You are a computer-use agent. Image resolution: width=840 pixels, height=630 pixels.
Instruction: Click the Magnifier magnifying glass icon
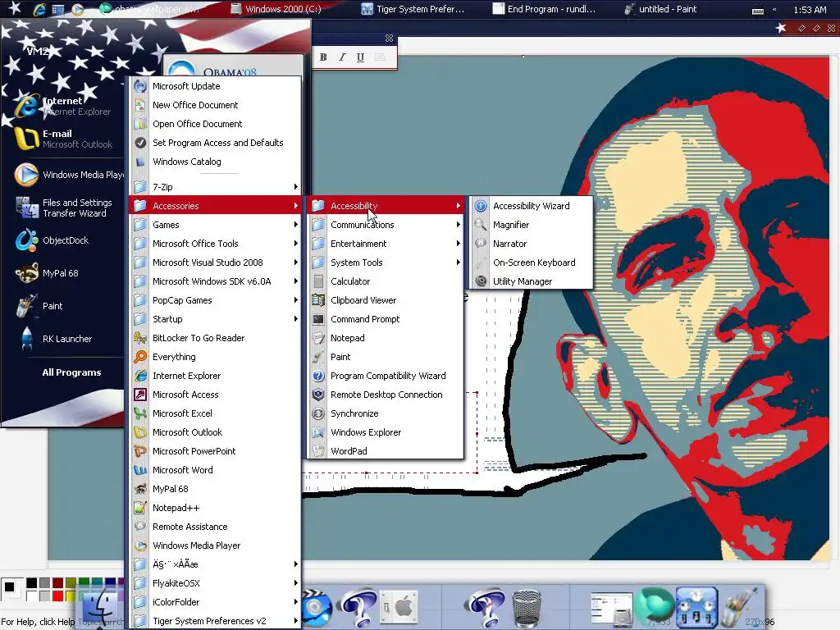pyautogui.click(x=481, y=225)
